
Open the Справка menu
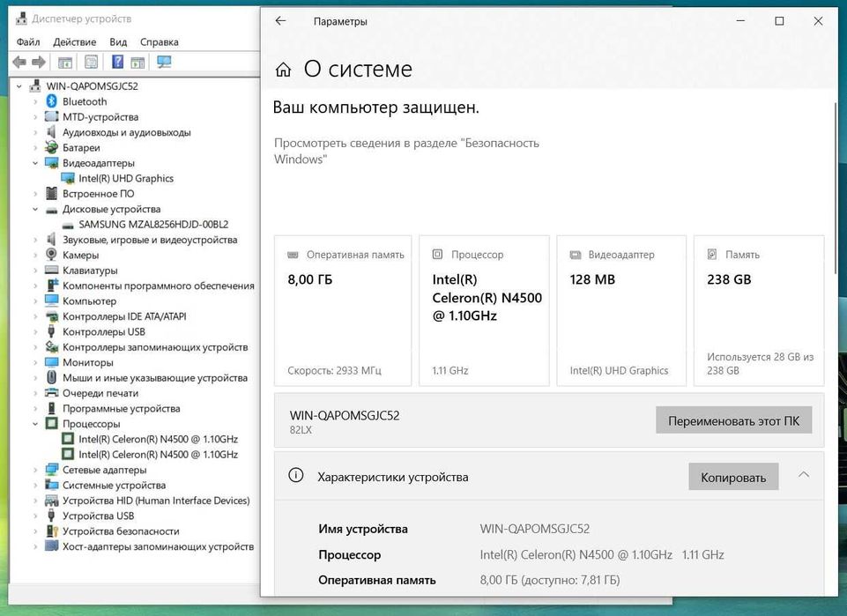click(x=159, y=41)
